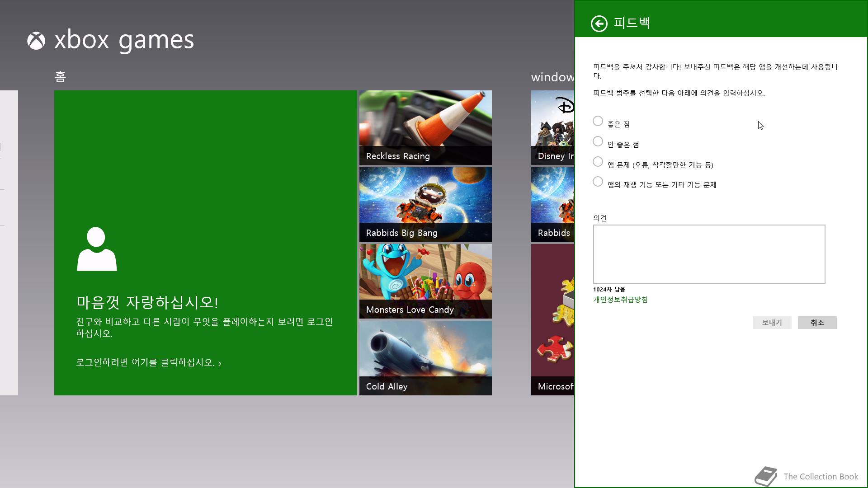
Task: Click the '의견' field label
Action: [599, 218]
